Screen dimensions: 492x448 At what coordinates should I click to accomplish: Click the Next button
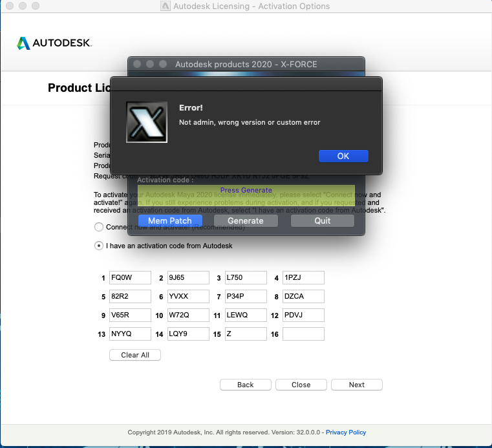(357, 385)
